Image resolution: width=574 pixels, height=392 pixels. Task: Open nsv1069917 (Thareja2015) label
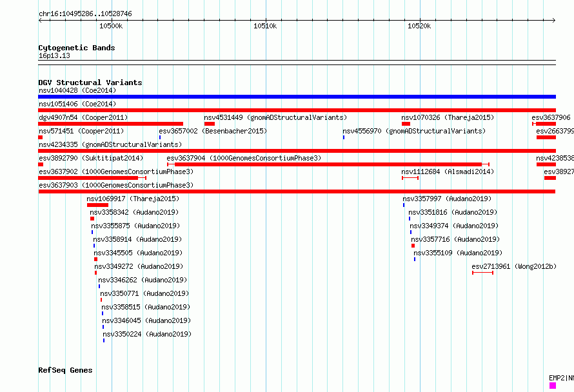point(133,199)
